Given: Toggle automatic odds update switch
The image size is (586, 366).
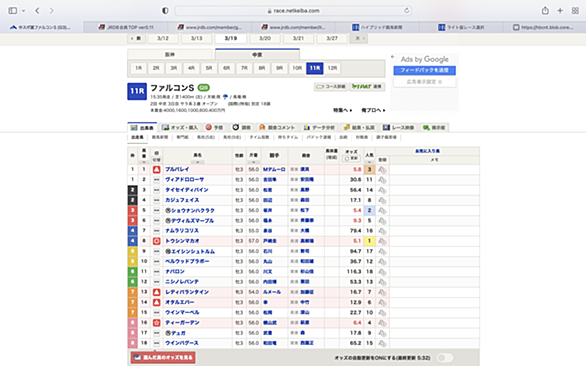Looking at the screenshot, I should (444, 358).
